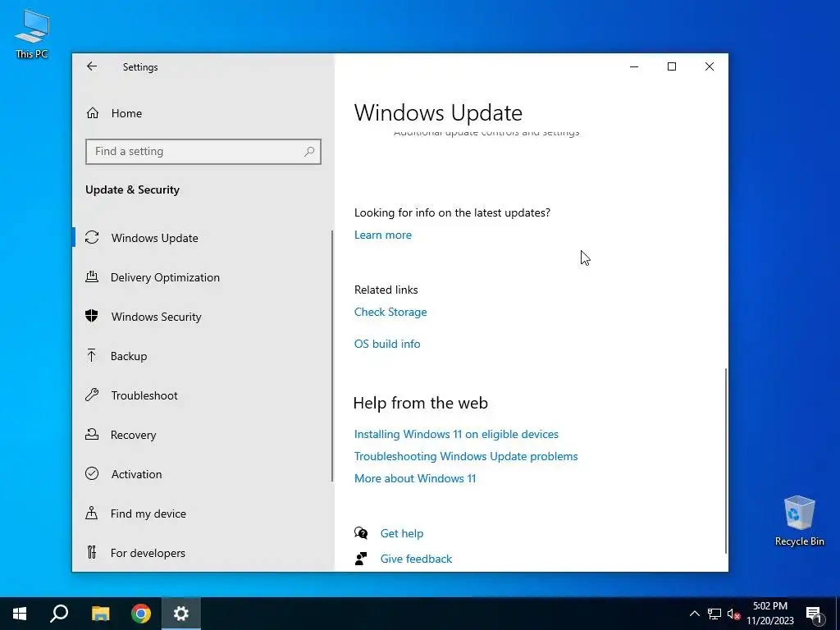
Task: Click the Get help link
Action: coord(402,533)
